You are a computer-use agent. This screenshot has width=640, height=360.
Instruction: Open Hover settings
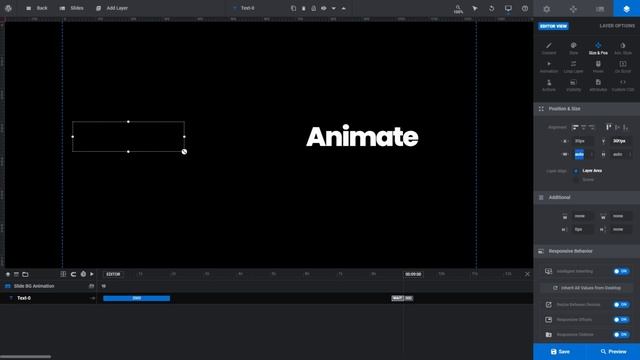[598, 67]
